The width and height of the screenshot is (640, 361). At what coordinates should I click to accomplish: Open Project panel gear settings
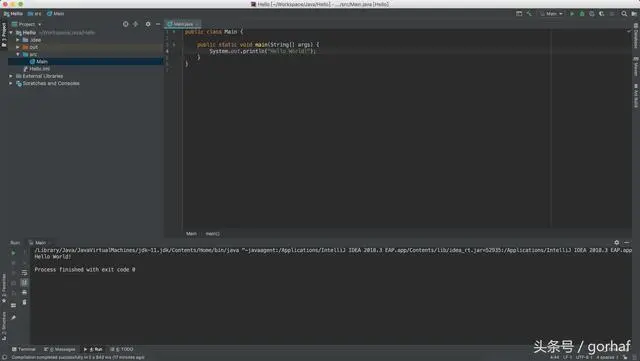[148, 24]
